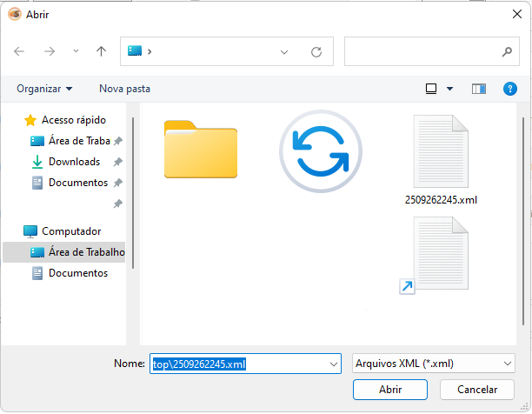Select the 2509262245.xml file thumbnail
The width and height of the screenshot is (532, 414).
(441, 151)
